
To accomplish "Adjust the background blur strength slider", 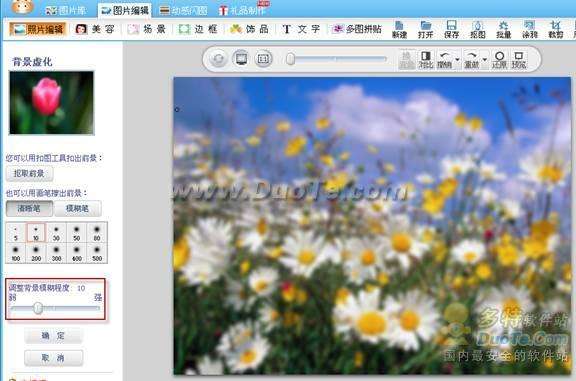I will [38, 308].
